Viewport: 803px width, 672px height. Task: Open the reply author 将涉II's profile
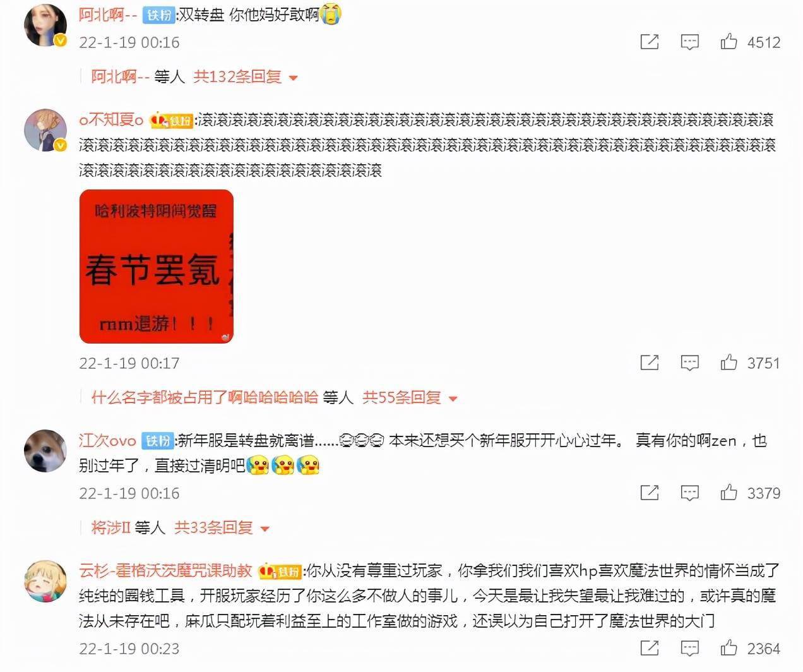pyautogui.click(x=110, y=527)
